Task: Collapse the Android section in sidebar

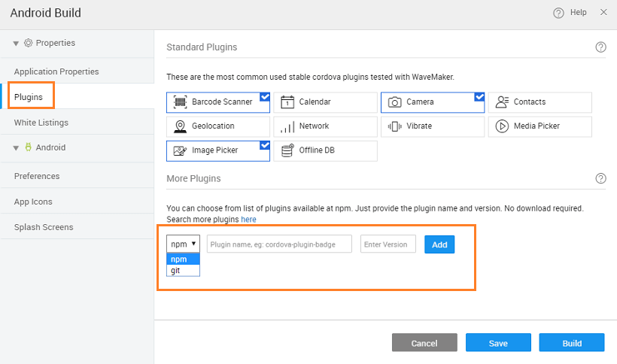Action: (x=16, y=148)
